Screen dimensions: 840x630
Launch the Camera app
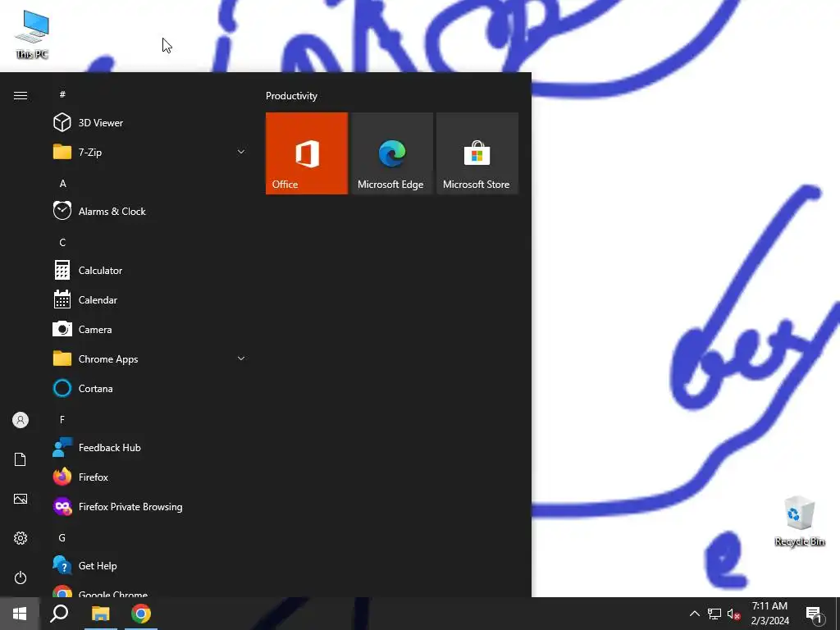pos(148,330)
